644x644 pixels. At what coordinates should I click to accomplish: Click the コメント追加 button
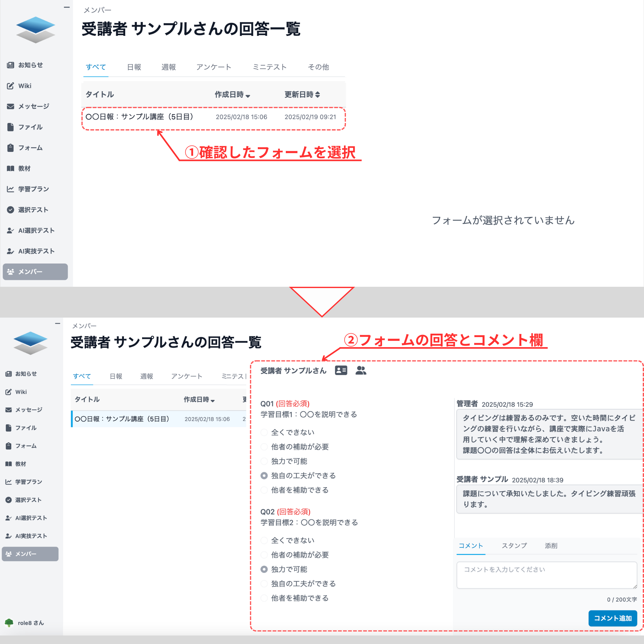coord(612,618)
